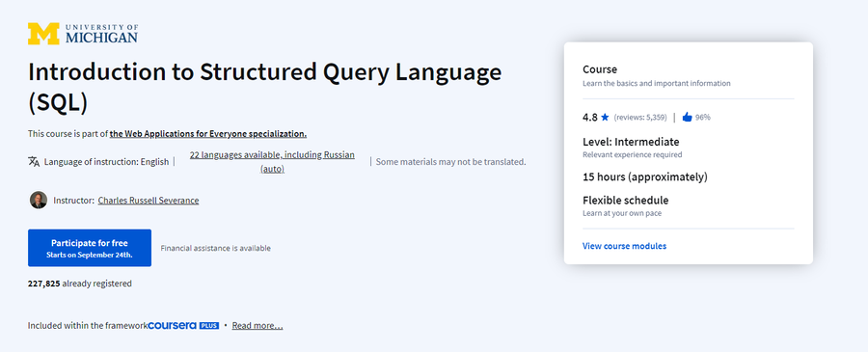Viewport: 868px width, 352px height.
Task: Click the 96% approval percentage
Action: [x=703, y=118]
